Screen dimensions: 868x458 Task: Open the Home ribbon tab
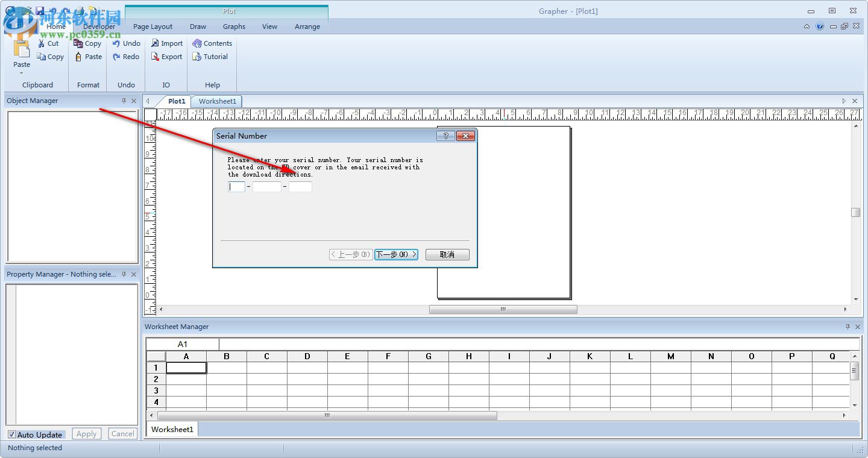pyautogui.click(x=56, y=27)
